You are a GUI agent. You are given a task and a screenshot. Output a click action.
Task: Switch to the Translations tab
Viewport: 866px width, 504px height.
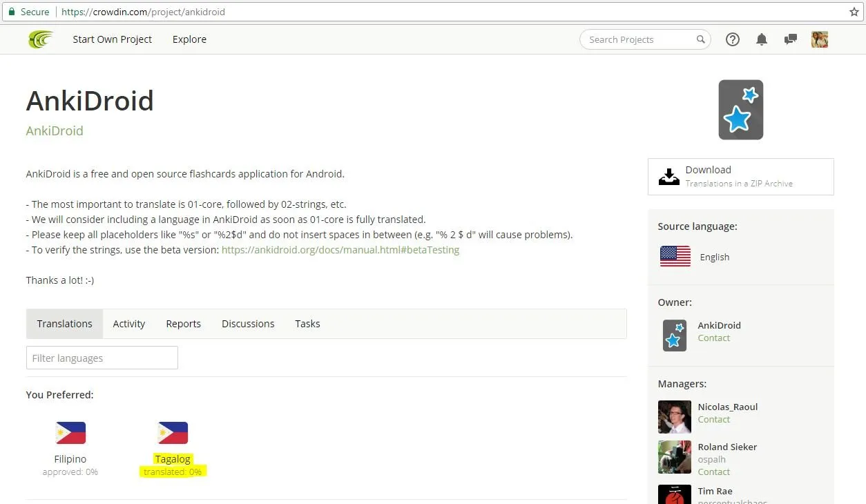click(65, 324)
